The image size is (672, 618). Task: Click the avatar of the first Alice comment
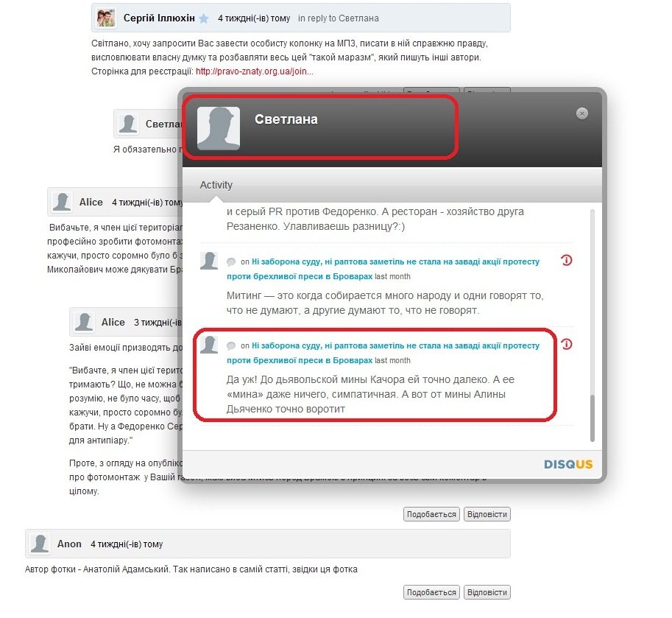click(62, 202)
